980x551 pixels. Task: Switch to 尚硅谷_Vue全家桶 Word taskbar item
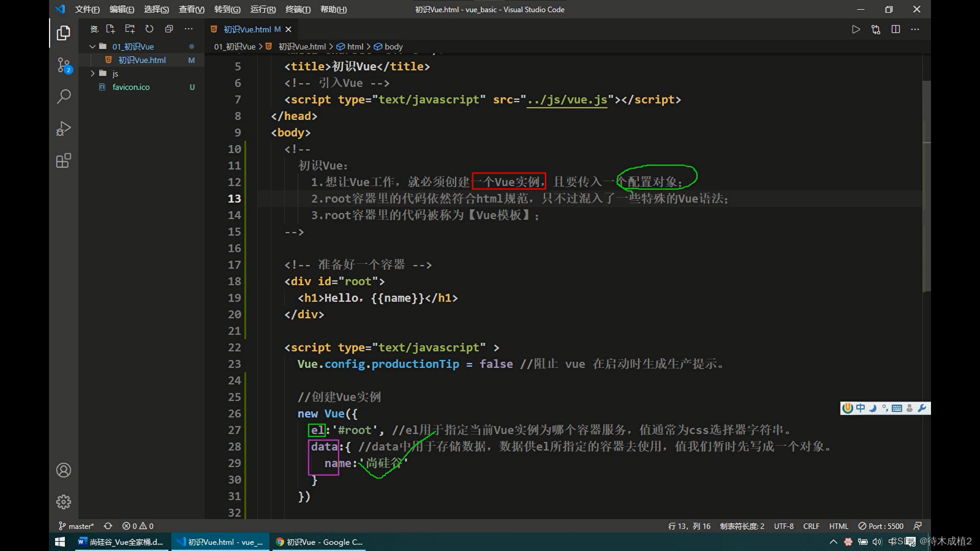121,542
